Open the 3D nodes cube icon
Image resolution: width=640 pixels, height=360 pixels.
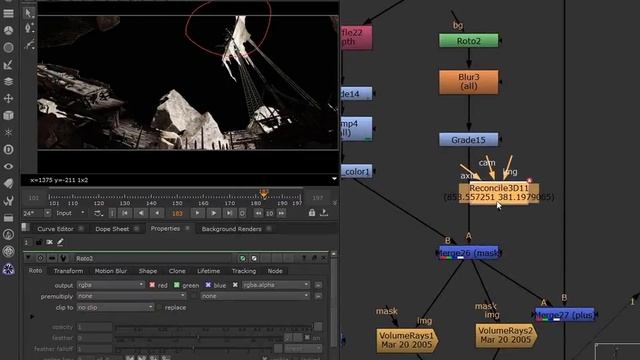point(9,116)
